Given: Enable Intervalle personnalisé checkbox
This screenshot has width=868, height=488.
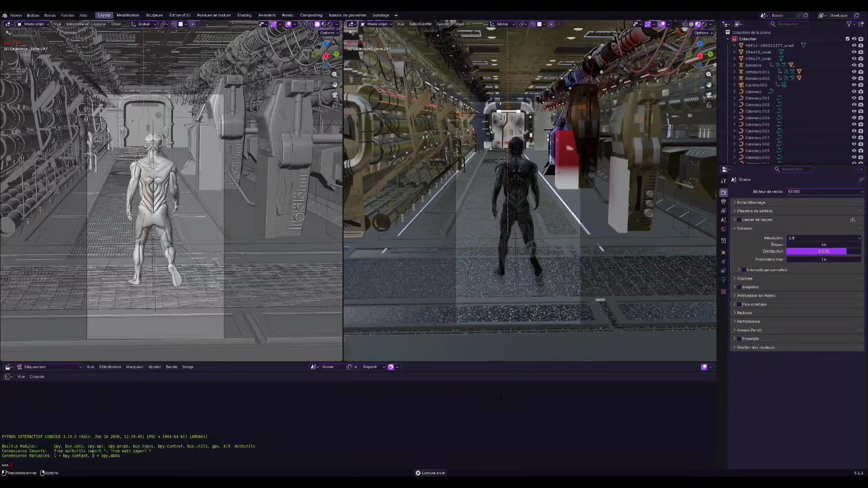Looking at the screenshot, I should click(744, 270).
